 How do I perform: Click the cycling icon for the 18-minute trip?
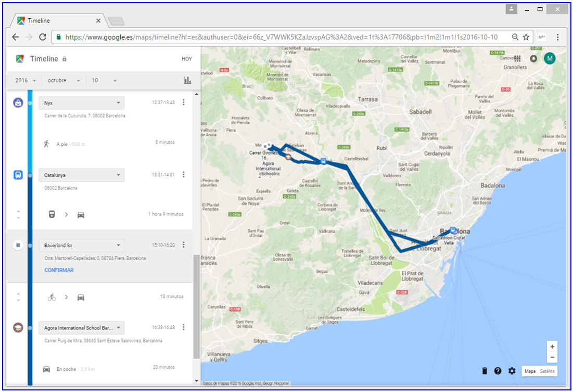pos(52,297)
